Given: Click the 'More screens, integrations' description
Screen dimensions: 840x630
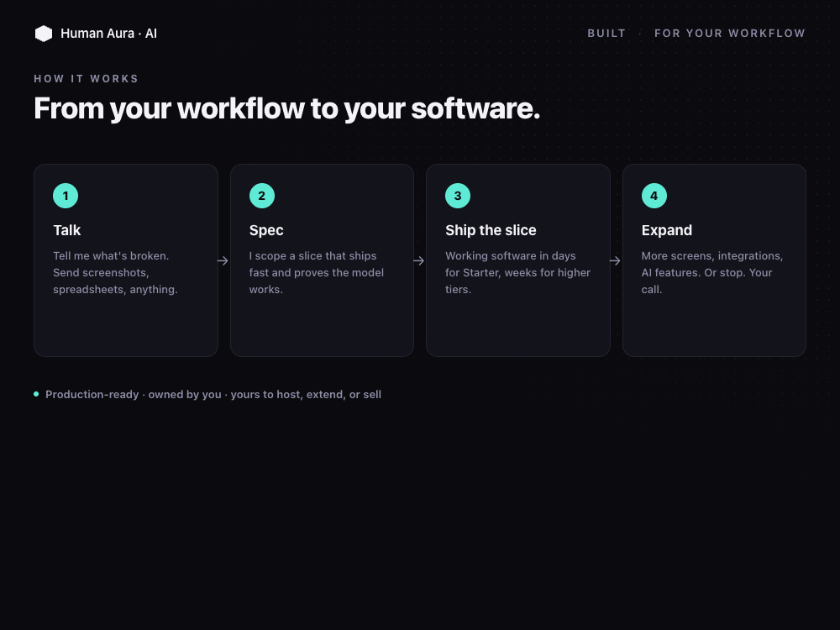Looking at the screenshot, I should click(x=712, y=273).
